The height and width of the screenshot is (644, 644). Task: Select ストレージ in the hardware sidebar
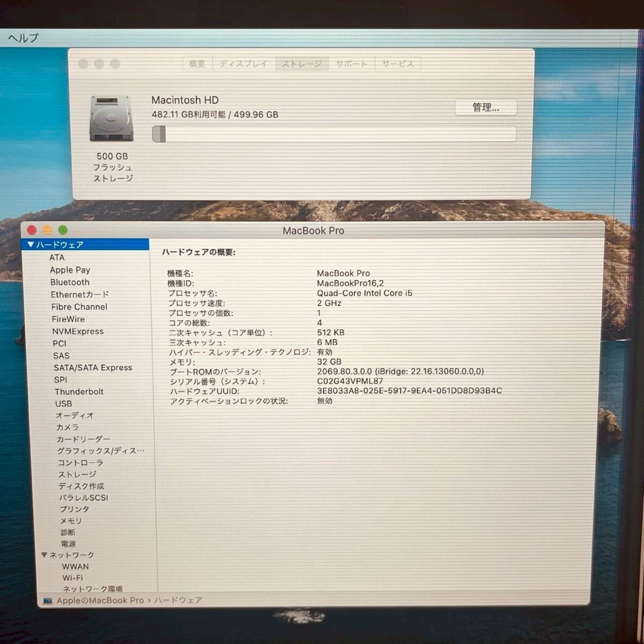[x=78, y=474]
